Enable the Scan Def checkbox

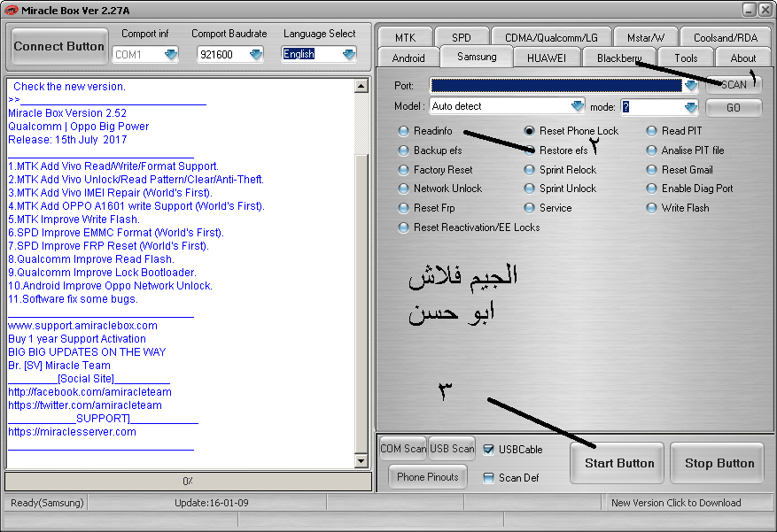488,478
